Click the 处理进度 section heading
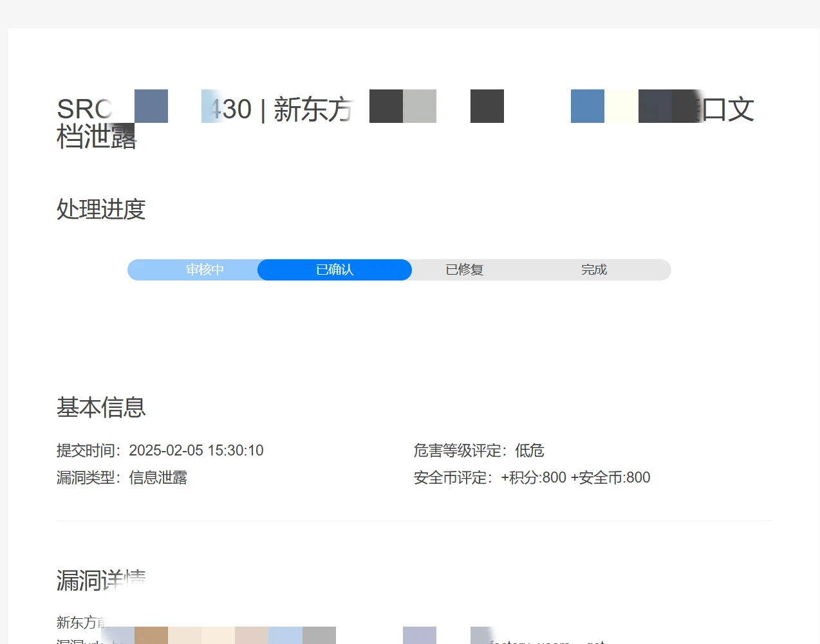 (100, 210)
